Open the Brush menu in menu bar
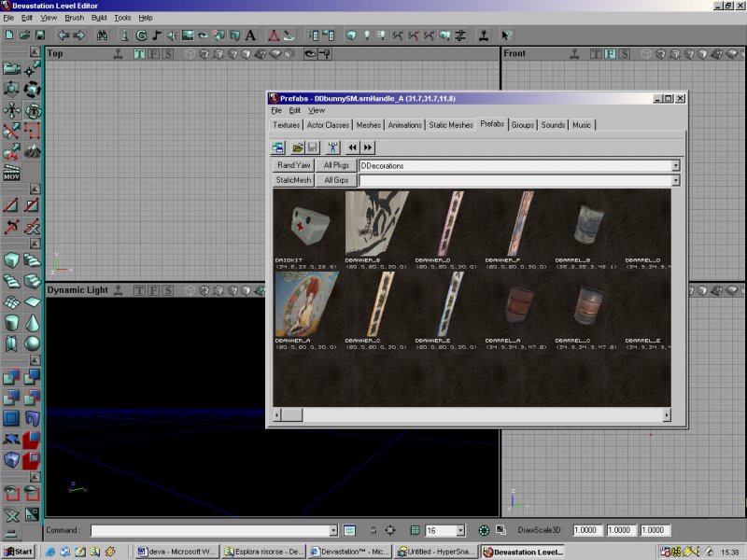 (74, 18)
